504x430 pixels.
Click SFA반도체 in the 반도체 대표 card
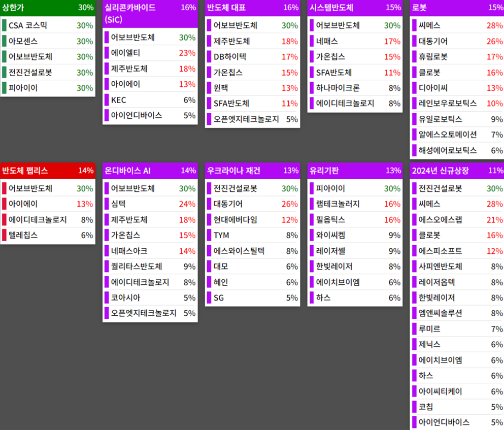pyautogui.click(x=253, y=103)
